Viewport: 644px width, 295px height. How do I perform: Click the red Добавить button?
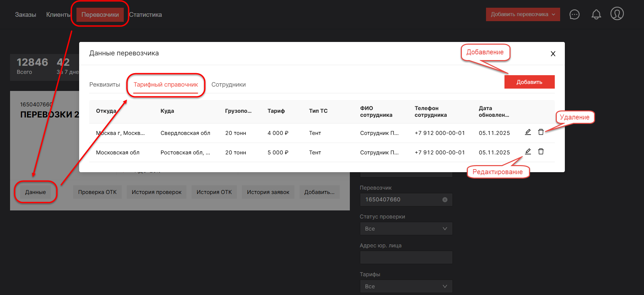pos(529,82)
